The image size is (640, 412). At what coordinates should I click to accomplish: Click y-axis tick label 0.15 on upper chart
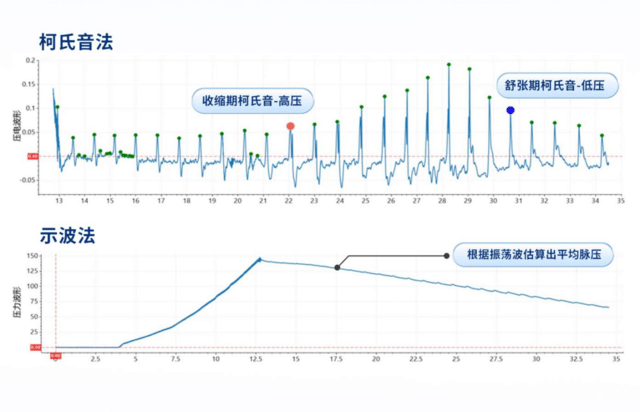[x=31, y=84]
